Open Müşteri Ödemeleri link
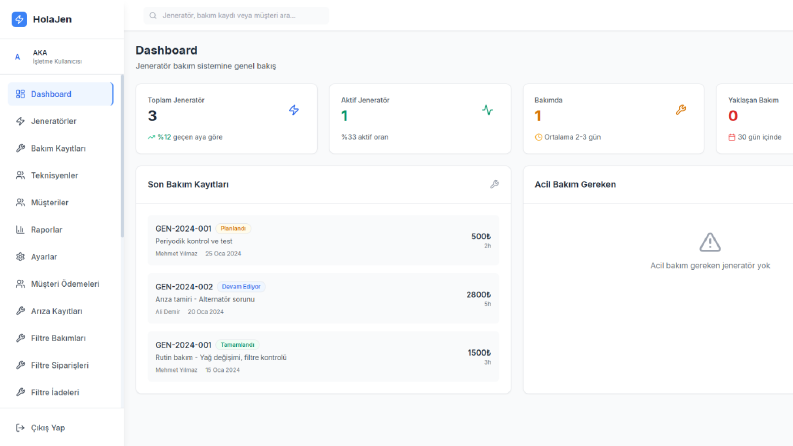This screenshot has width=793, height=446. click(x=60, y=284)
